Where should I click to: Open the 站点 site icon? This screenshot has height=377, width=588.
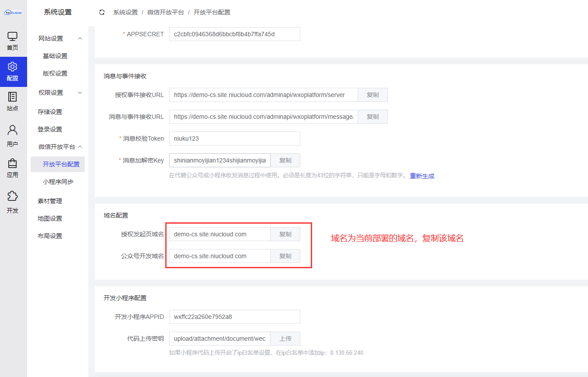(13, 102)
